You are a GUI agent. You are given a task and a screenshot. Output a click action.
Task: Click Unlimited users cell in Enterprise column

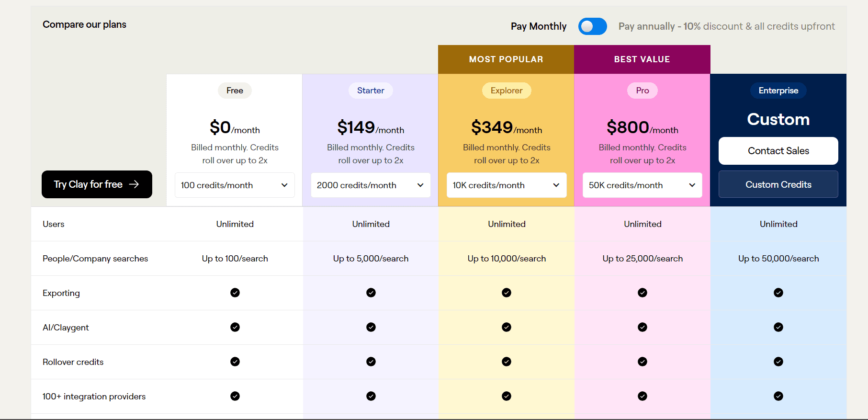pos(778,224)
